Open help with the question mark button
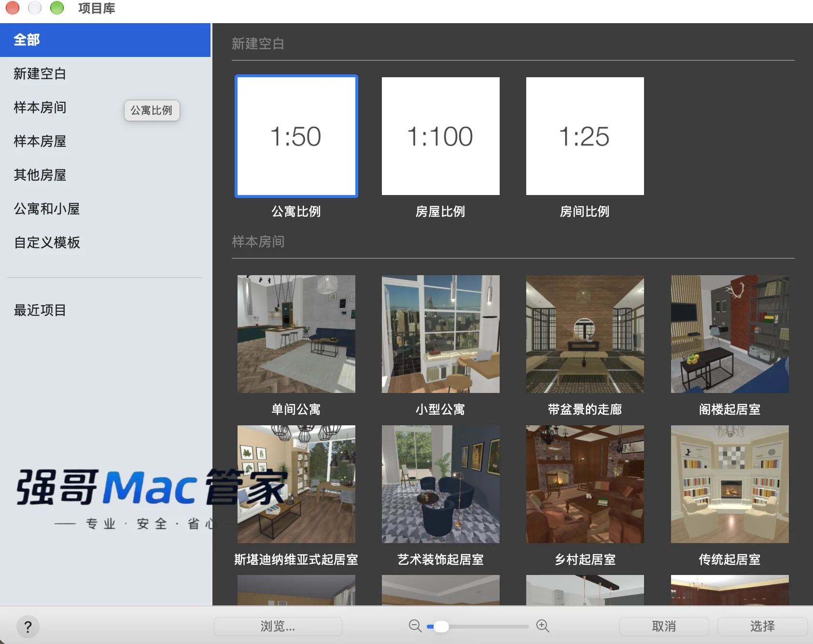Image resolution: width=813 pixels, height=644 pixels. pyautogui.click(x=28, y=627)
